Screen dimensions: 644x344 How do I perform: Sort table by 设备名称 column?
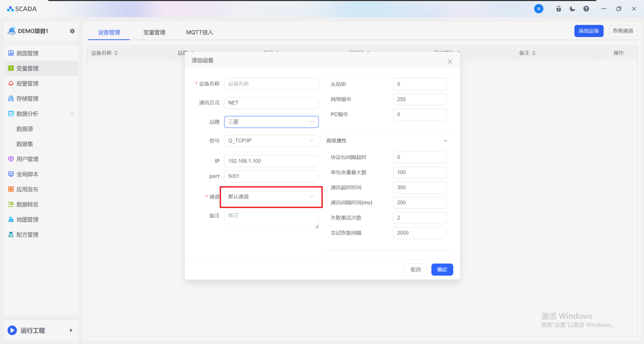pyautogui.click(x=116, y=53)
